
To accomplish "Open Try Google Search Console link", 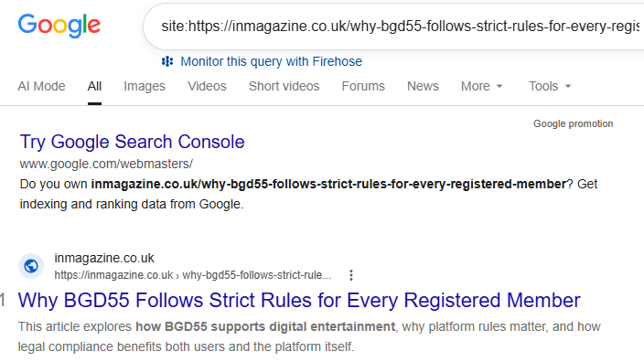I will pos(133,142).
